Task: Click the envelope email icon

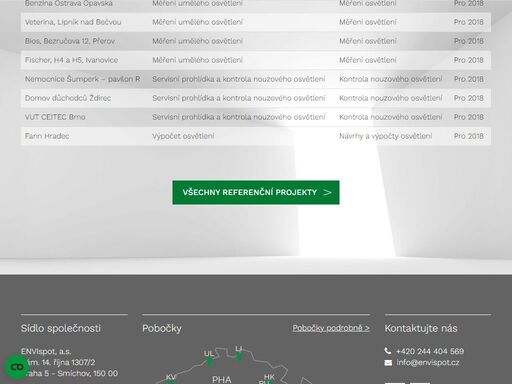Action: coord(388,363)
